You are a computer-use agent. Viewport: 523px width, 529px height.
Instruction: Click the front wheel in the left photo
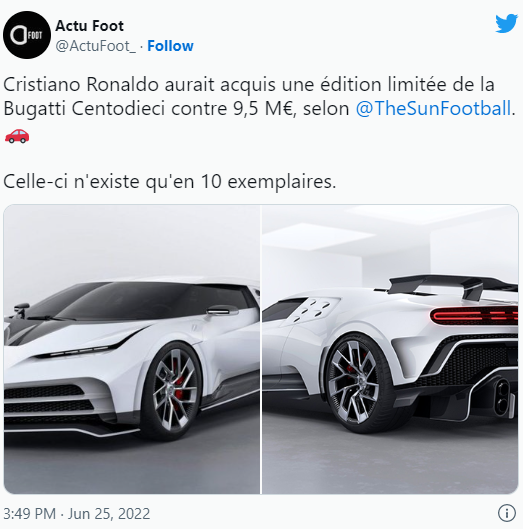[174, 390]
